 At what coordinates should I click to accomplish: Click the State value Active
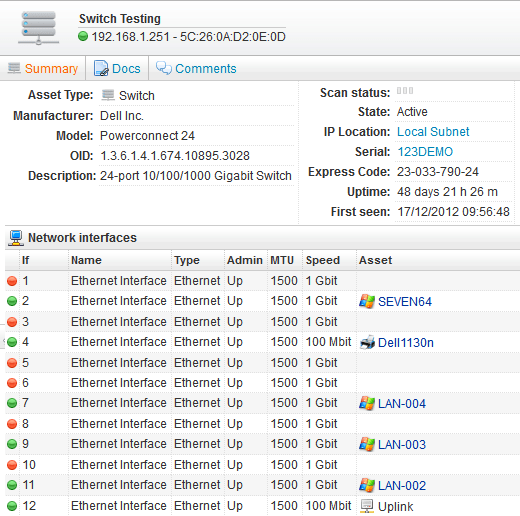412,112
